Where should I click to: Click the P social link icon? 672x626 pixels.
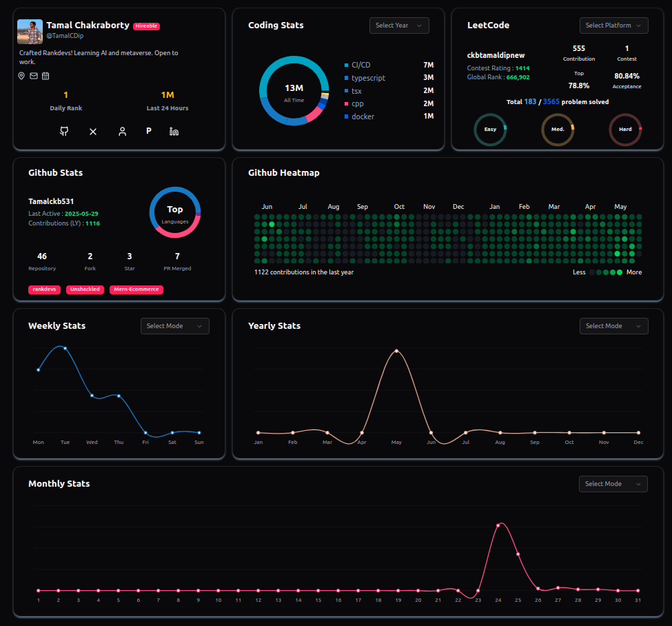tap(148, 131)
